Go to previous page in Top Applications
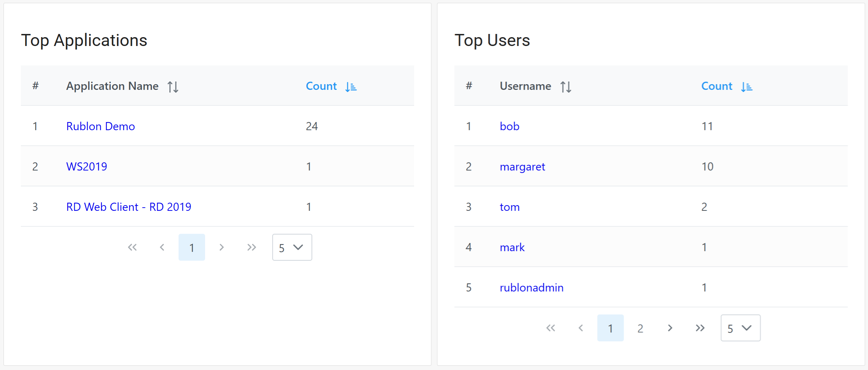Image resolution: width=868 pixels, height=370 pixels. point(162,247)
